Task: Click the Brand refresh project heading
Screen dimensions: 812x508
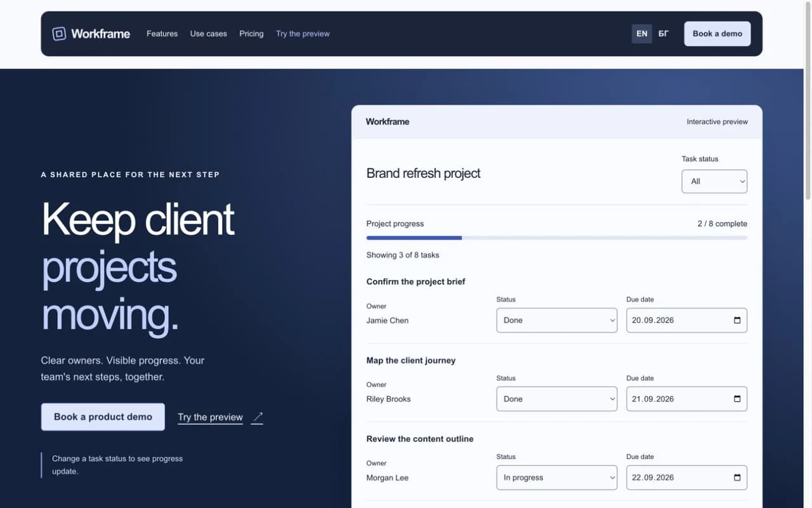Action: pyautogui.click(x=424, y=173)
